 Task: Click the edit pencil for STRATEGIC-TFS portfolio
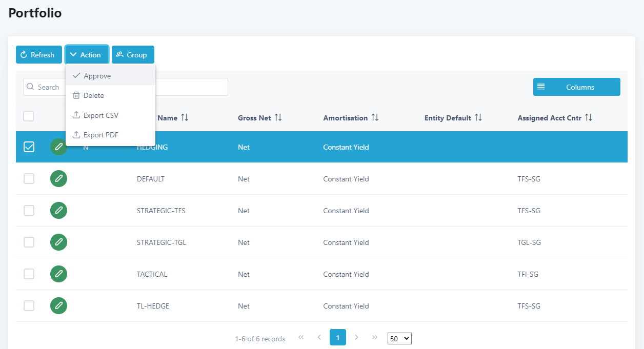tap(58, 211)
